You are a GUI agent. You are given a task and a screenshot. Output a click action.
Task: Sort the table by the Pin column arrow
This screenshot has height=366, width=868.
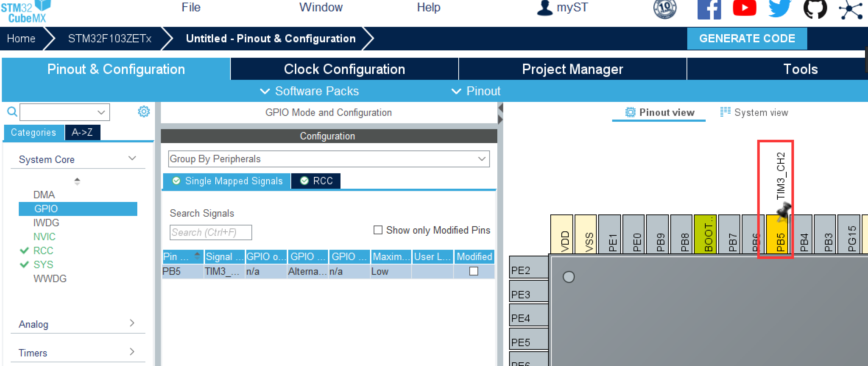[197, 256]
